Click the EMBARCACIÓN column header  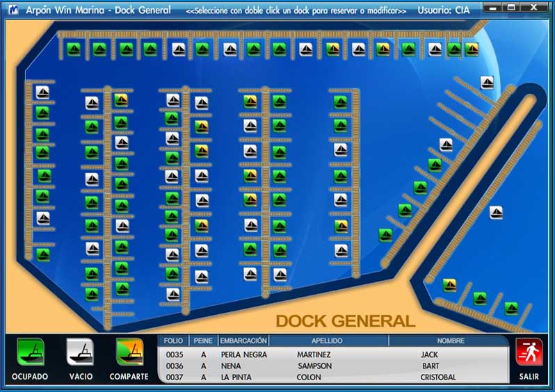[x=243, y=341]
